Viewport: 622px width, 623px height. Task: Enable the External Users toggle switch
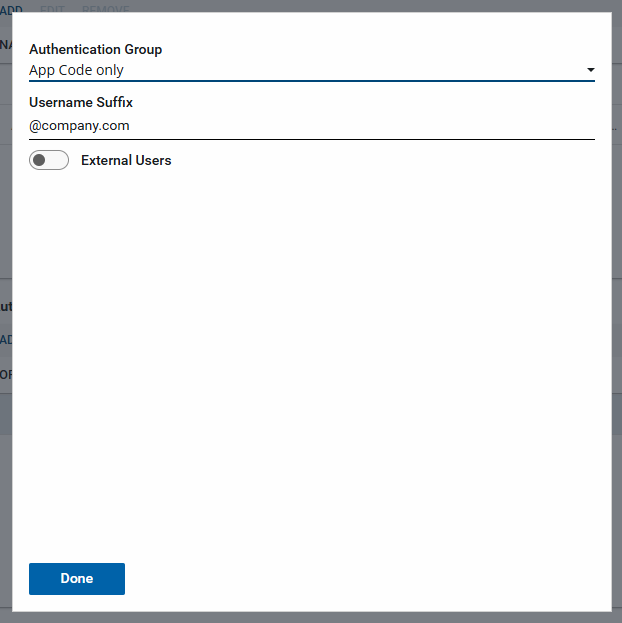click(x=49, y=160)
